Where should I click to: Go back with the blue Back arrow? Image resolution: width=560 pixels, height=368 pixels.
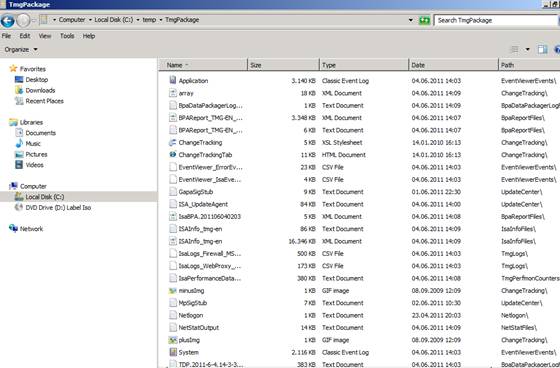(x=8, y=20)
